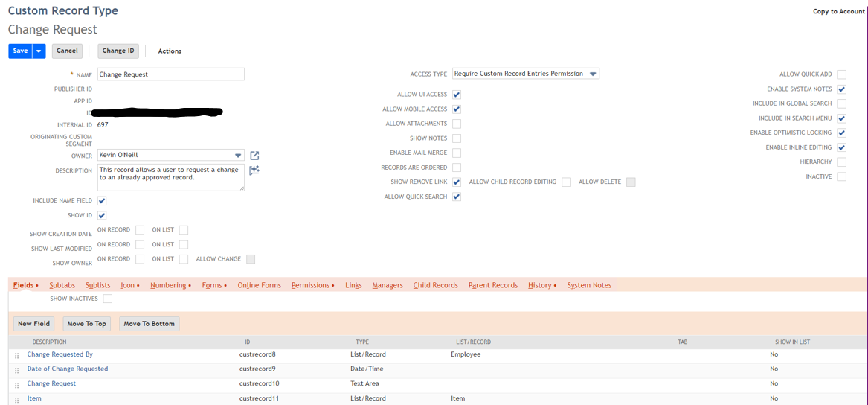Image resolution: width=868 pixels, height=405 pixels.
Task: Open the Actions menu
Action: [170, 51]
